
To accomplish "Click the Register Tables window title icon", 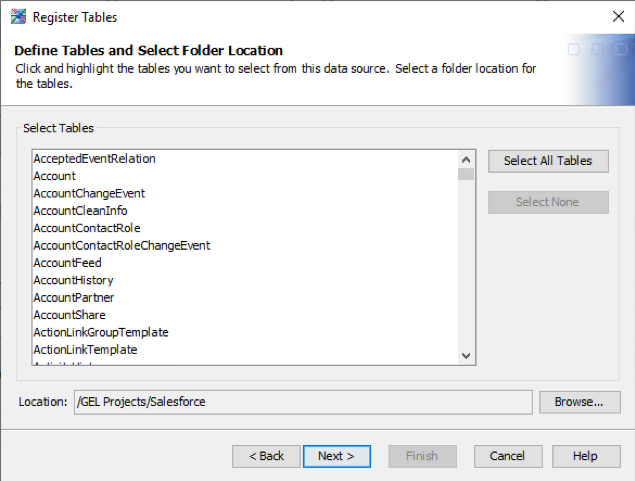I will (18, 16).
